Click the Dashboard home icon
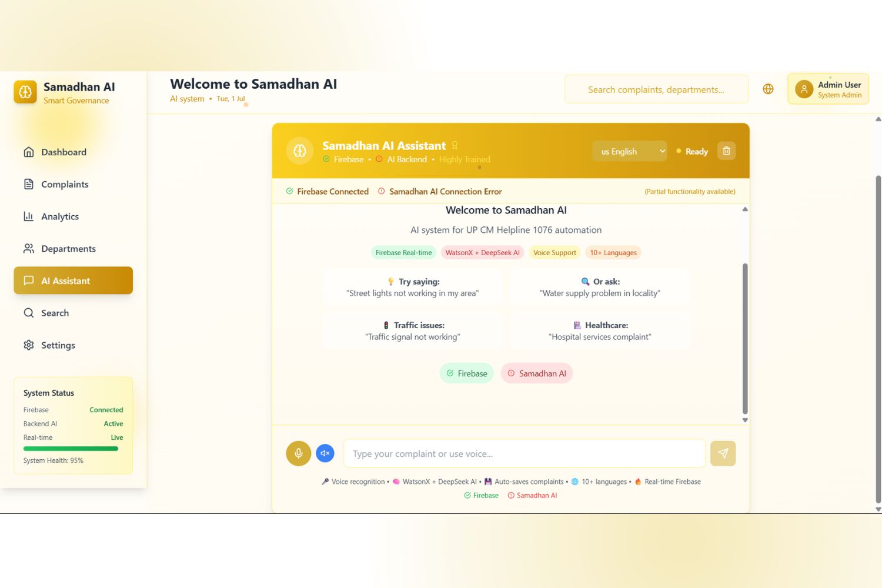 [28, 152]
